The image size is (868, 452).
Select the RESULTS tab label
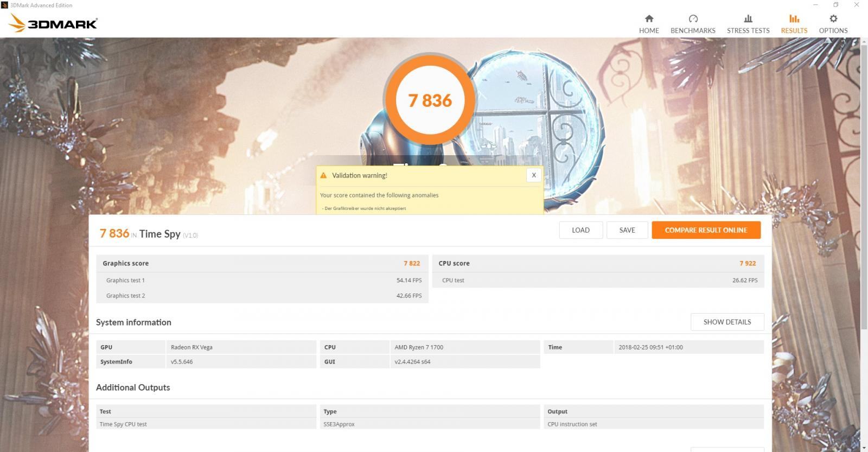[794, 30]
